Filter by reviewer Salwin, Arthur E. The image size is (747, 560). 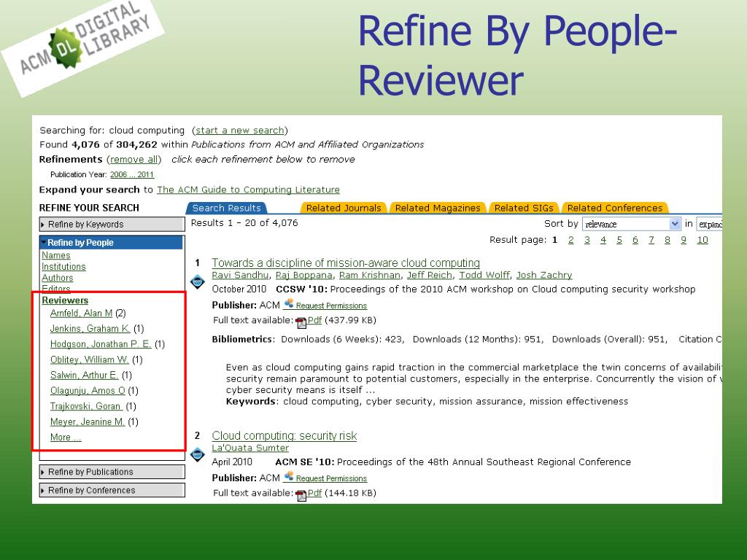point(84,376)
